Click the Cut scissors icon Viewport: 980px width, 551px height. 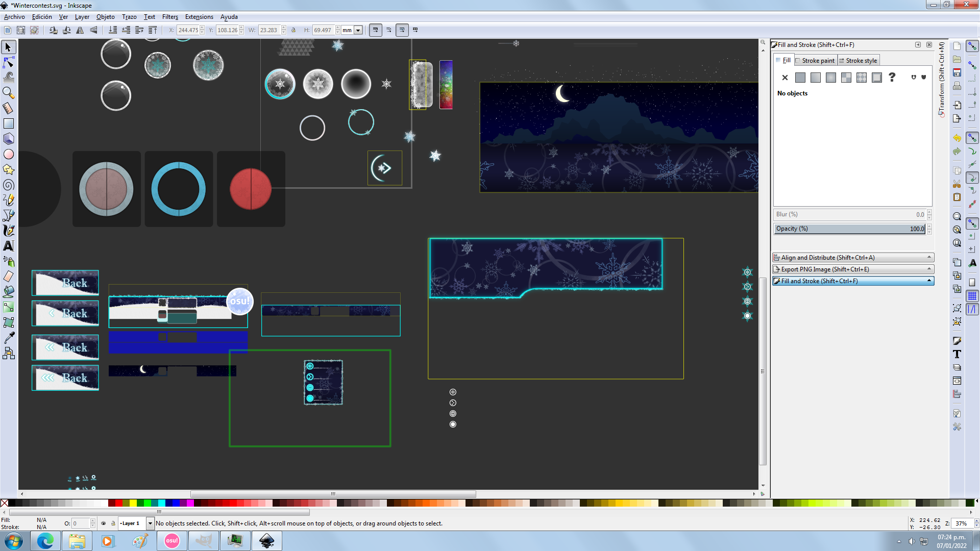(957, 184)
